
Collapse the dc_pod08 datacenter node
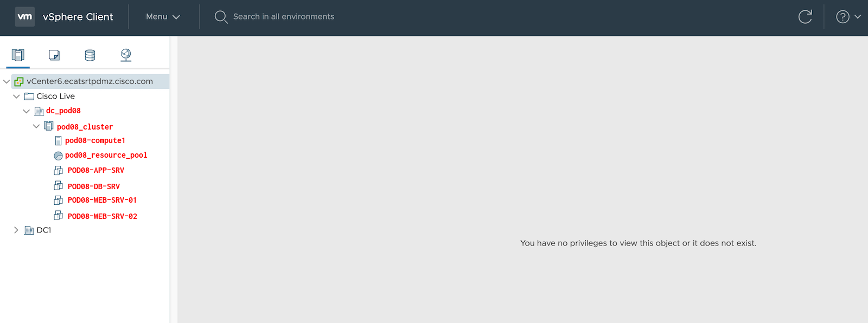(x=26, y=111)
